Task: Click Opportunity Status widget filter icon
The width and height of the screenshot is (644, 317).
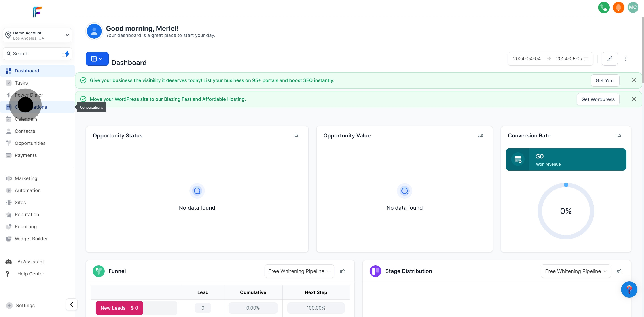Action: coord(296,136)
